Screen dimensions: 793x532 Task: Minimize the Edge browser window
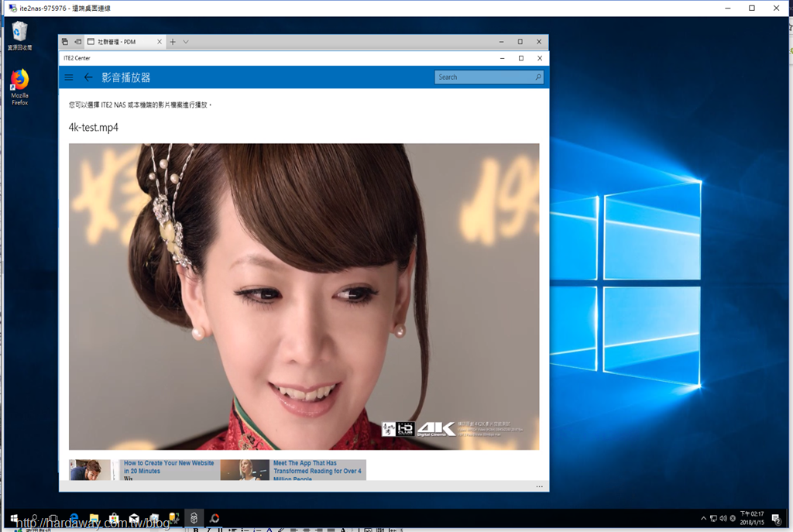501,42
